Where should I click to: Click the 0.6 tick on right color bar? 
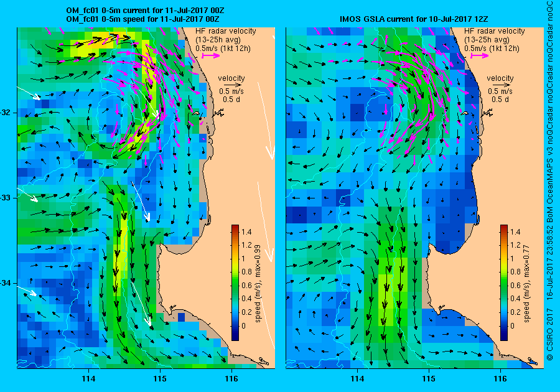tap(515, 285)
